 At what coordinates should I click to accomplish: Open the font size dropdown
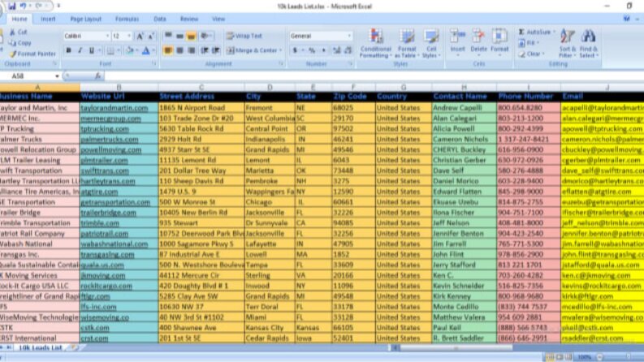129,36
